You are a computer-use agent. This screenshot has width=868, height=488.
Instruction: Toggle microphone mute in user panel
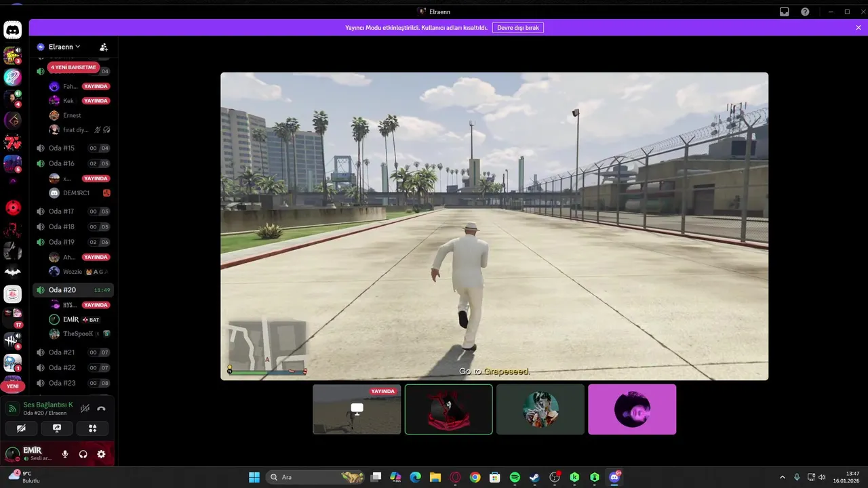65,454
